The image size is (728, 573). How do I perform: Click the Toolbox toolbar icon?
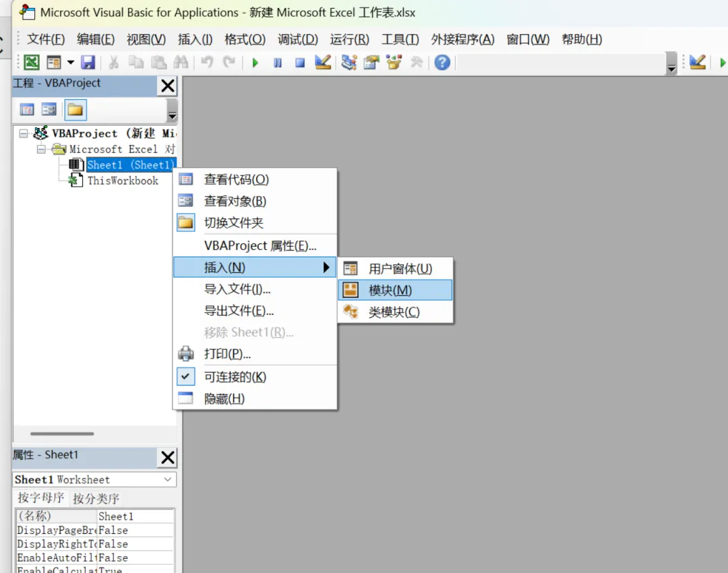417,62
